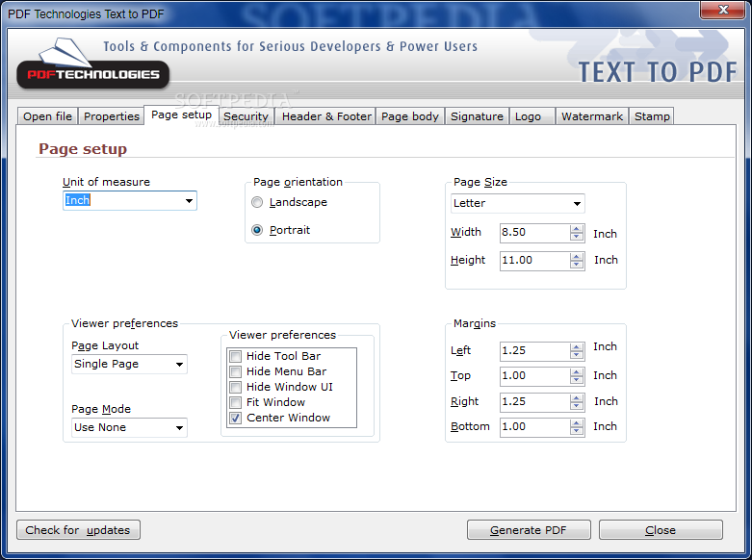
Task: Switch to the Properties tab
Action: click(x=112, y=116)
